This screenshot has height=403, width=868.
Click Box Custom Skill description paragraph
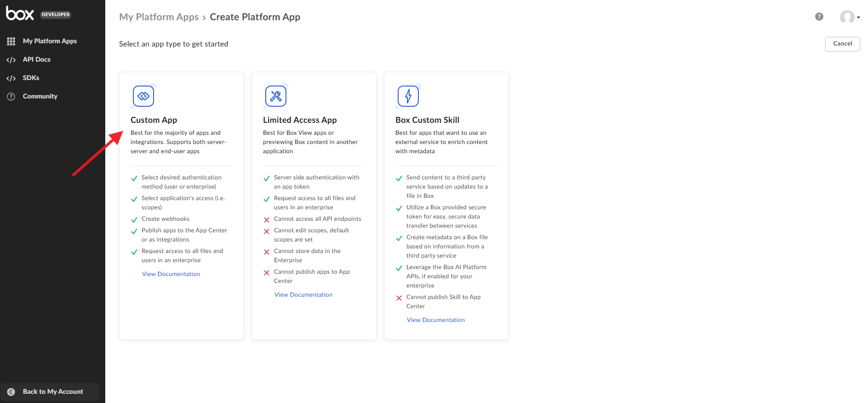click(x=441, y=142)
